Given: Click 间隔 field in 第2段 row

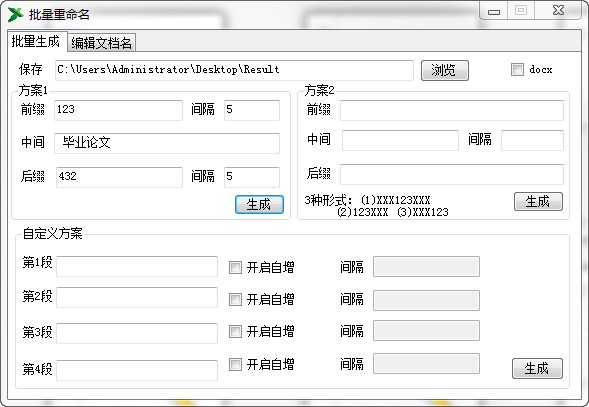Looking at the screenshot, I should coord(426,300).
